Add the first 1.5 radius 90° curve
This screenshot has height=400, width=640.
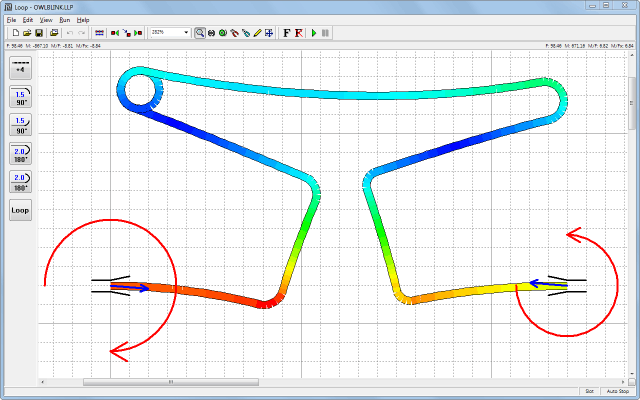(x=20, y=96)
